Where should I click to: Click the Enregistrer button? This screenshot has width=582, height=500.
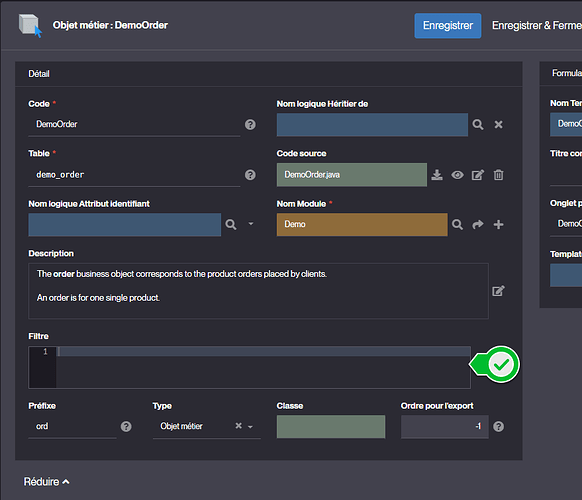coord(448,26)
